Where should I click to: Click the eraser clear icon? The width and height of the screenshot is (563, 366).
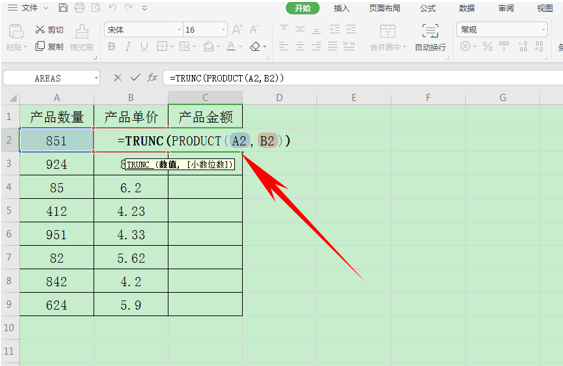tap(255, 46)
